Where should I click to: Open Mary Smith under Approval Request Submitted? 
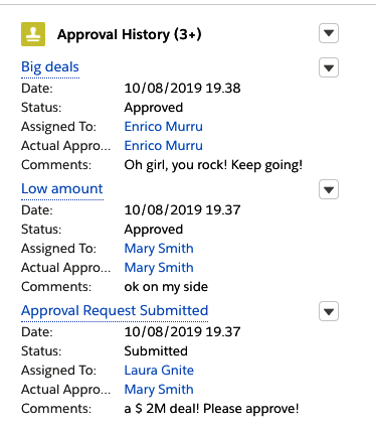click(159, 390)
